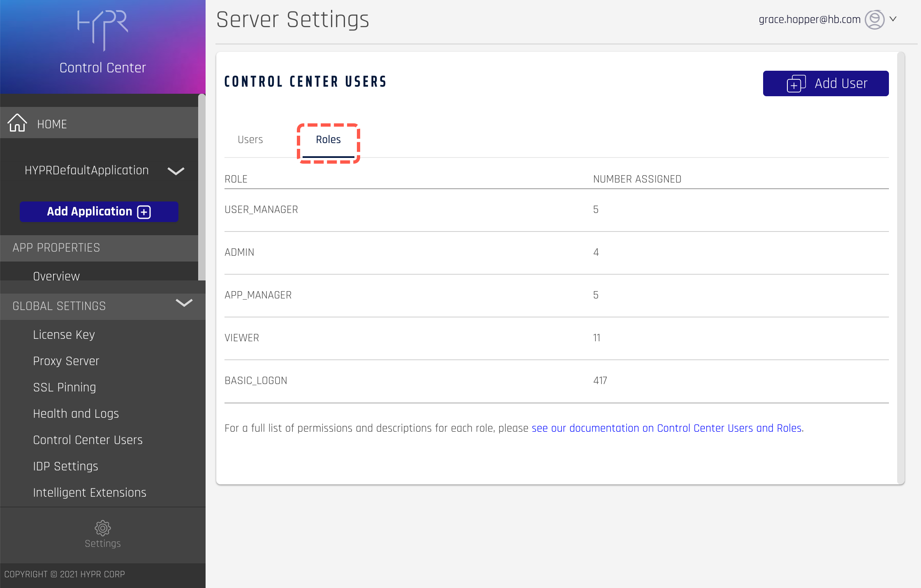Open License Key settings

pos(64,335)
